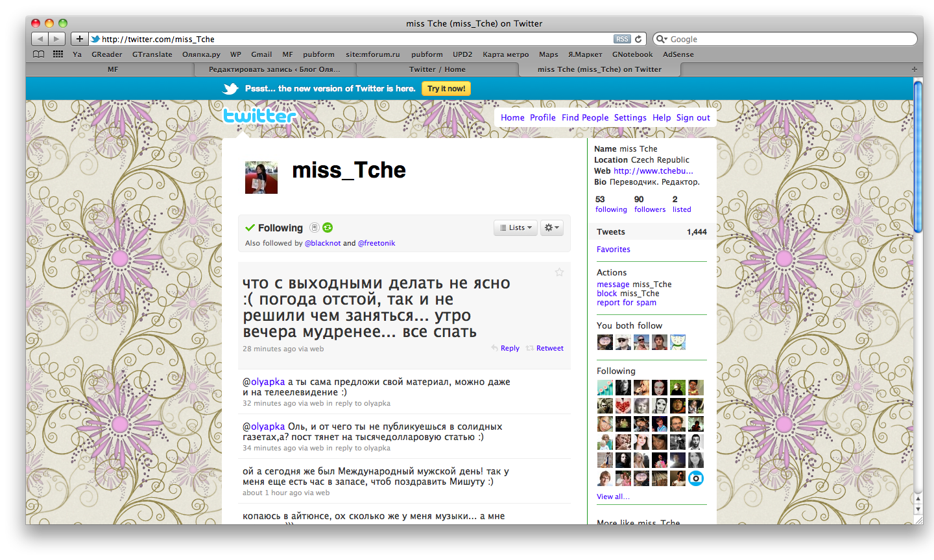
Task: Click miss_Tche profile avatar photo
Action: [261, 178]
